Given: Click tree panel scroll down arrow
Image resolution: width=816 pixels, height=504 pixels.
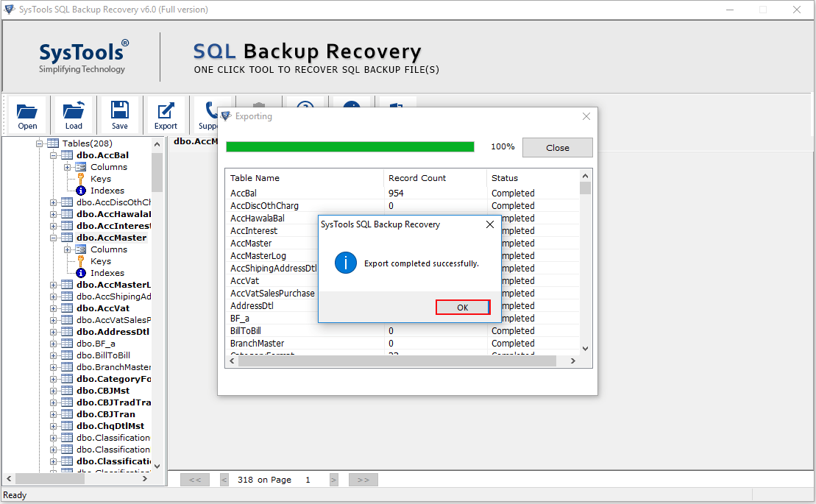Looking at the screenshot, I should pyautogui.click(x=157, y=466).
